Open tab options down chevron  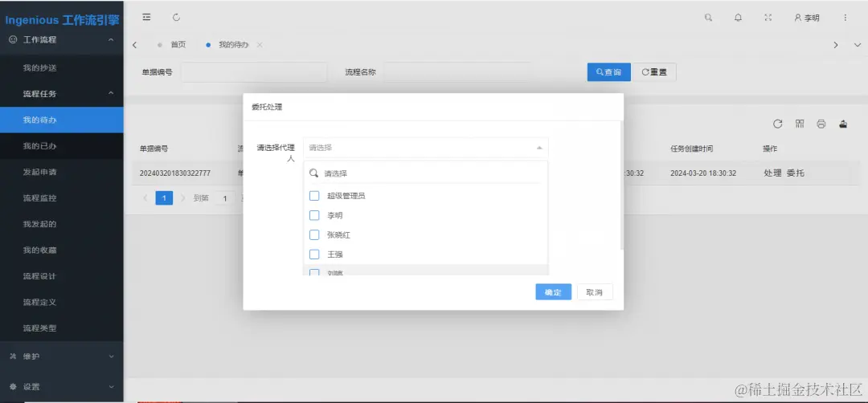pyautogui.click(x=858, y=45)
